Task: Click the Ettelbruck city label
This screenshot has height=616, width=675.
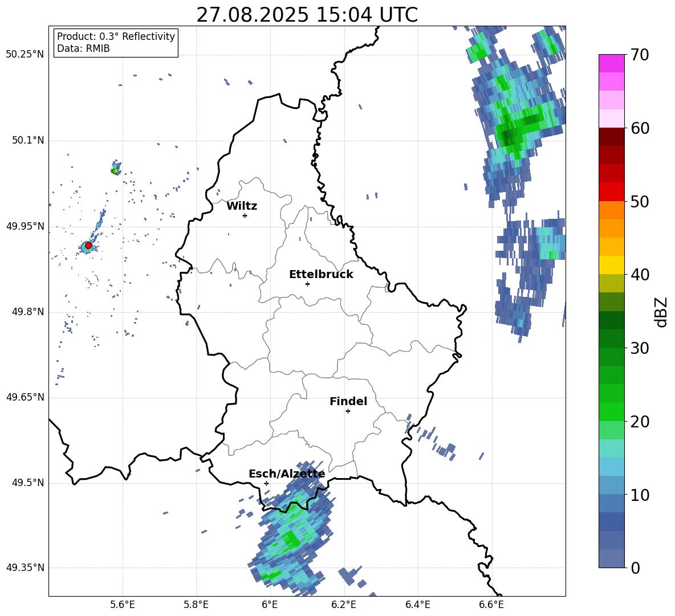Action: (321, 275)
